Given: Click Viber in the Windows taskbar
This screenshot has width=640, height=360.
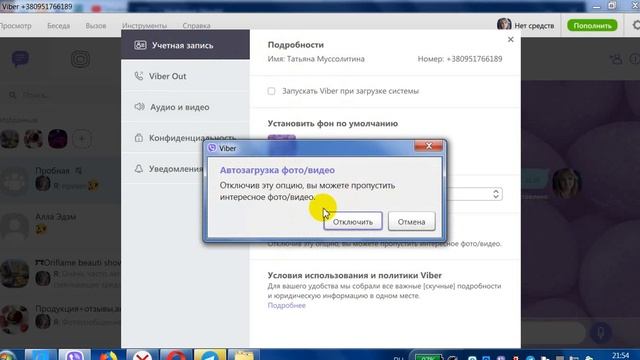Looking at the screenshot, I should tap(74, 355).
